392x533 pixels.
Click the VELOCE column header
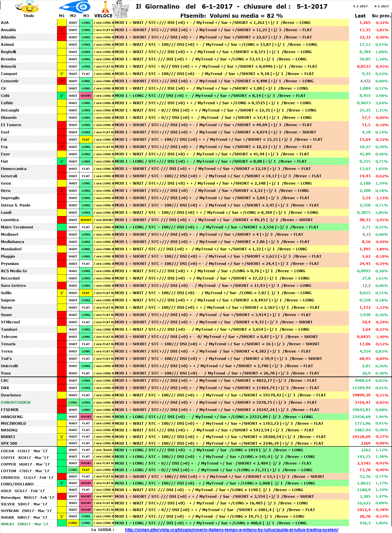[103, 16]
